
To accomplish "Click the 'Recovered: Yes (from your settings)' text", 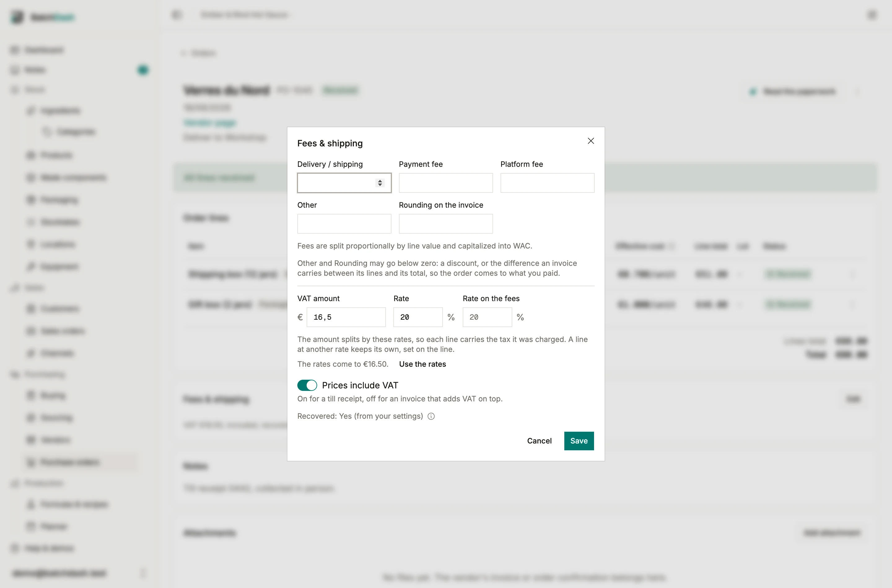I will point(360,416).
